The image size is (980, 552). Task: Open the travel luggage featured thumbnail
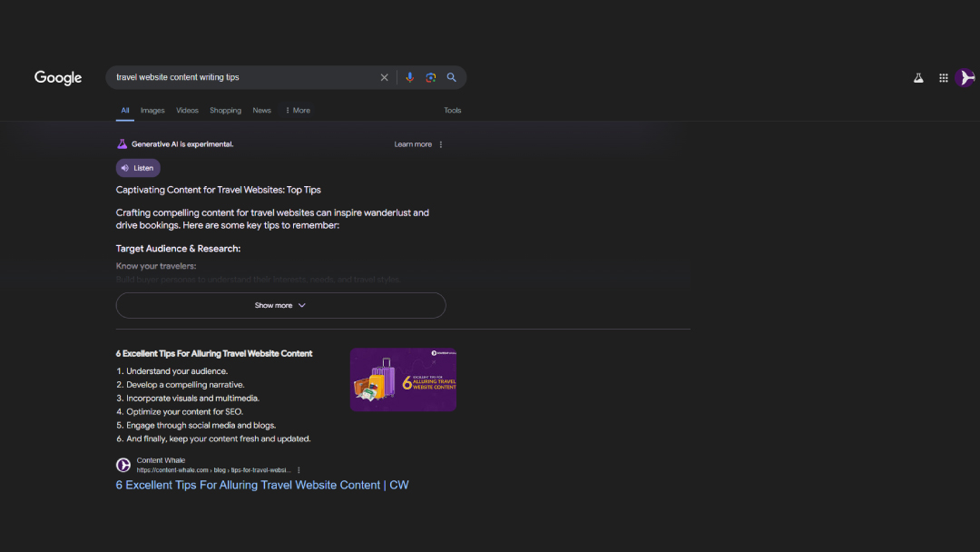click(x=403, y=379)
